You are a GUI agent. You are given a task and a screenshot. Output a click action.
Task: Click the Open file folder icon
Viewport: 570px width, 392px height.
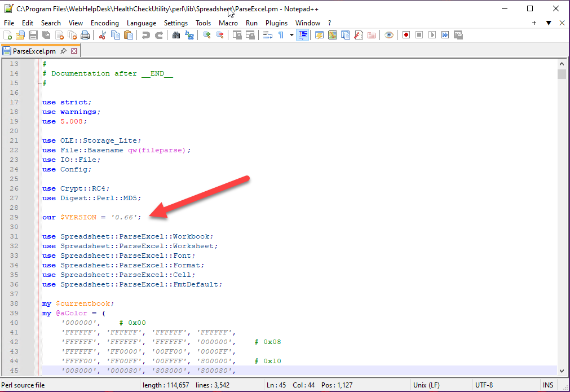[21, 35]
